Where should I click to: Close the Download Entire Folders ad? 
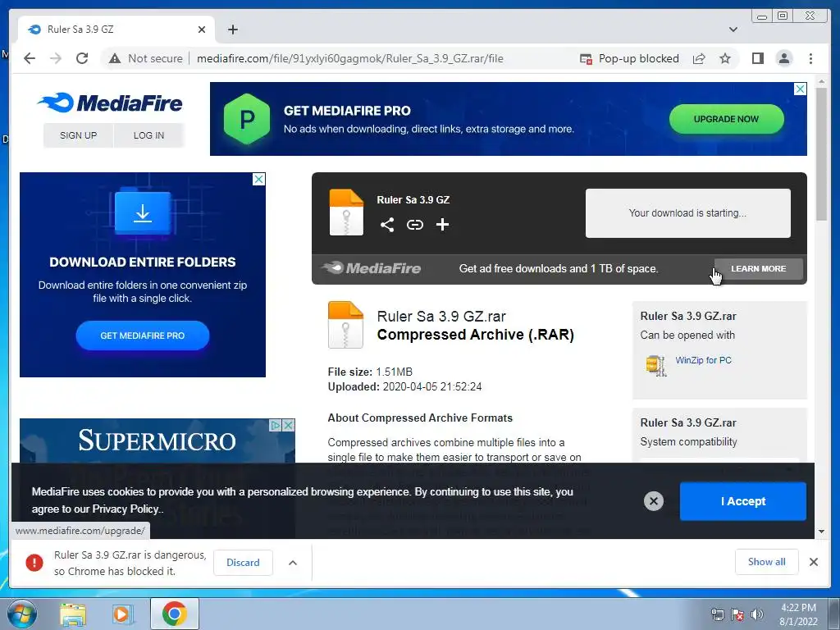(258, 179)
